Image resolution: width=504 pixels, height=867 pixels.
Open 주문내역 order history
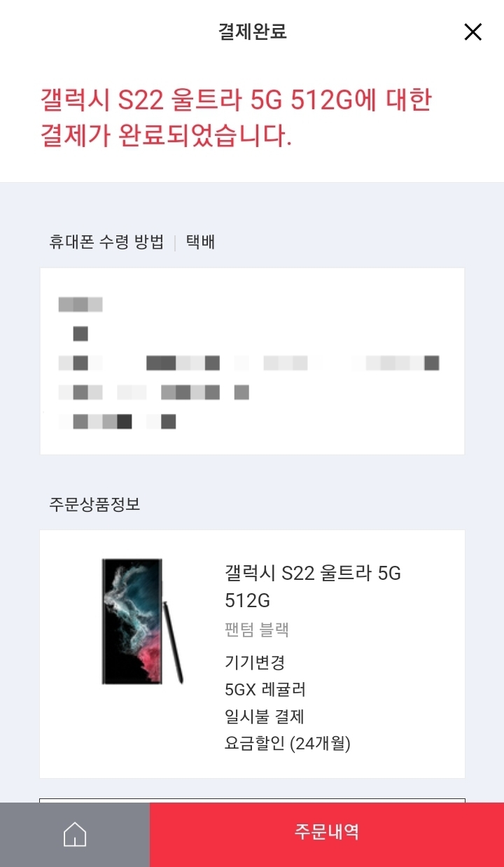(327, 835)
